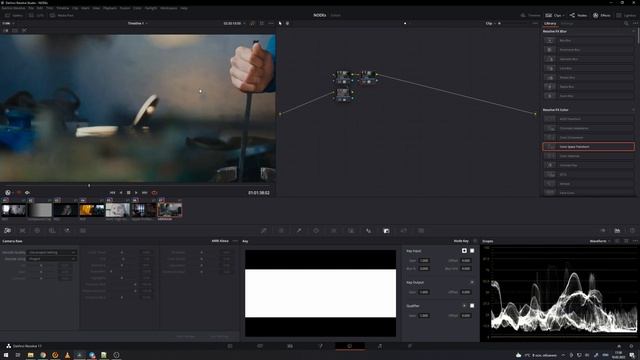
Task: Show the Scopes panel icon
Action: pos(618,231)
